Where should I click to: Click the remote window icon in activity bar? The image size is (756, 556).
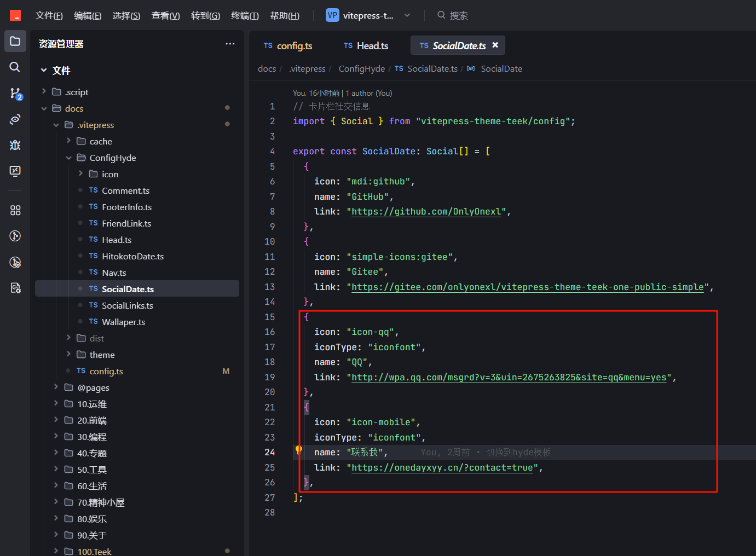(15, 171)
